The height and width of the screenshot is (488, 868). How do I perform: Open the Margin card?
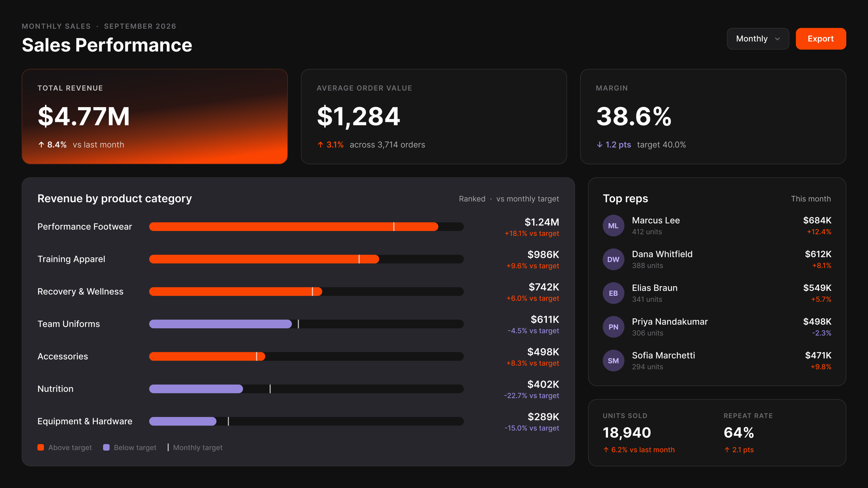pos(713,116)
